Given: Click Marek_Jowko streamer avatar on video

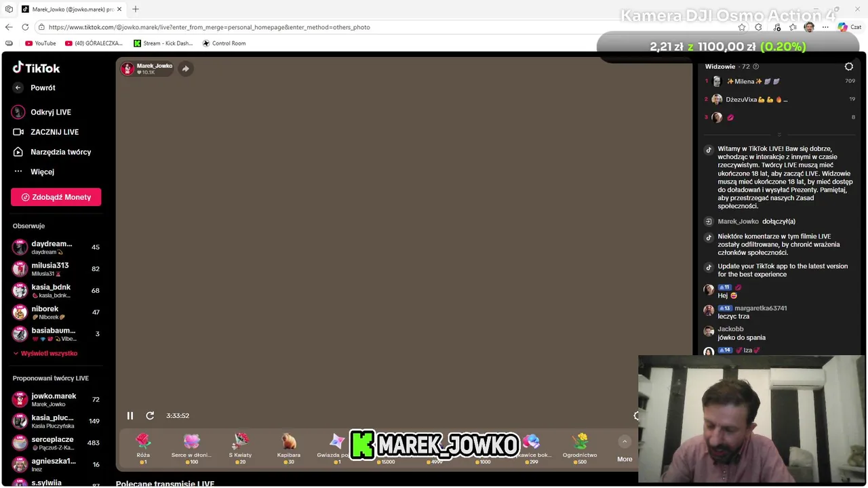Looking at the screenshot, I should pyautogui.click(x=127, y=68).
